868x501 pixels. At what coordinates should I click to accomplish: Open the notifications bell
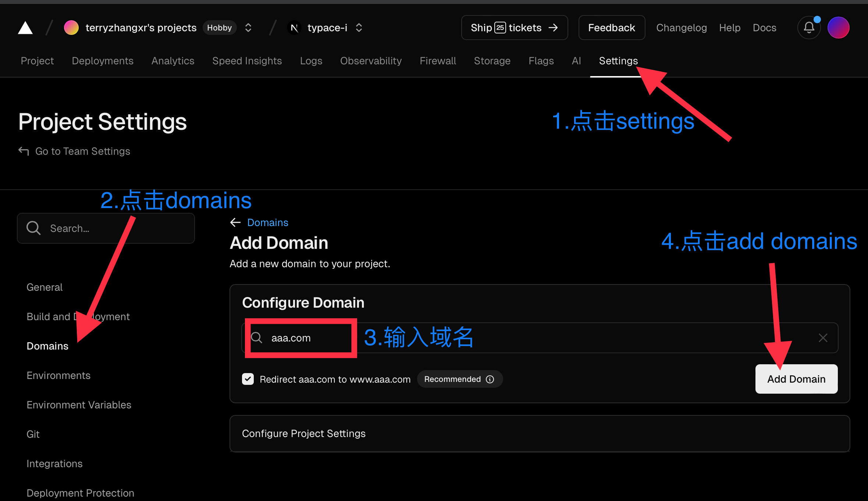click(x=809, y=28)
